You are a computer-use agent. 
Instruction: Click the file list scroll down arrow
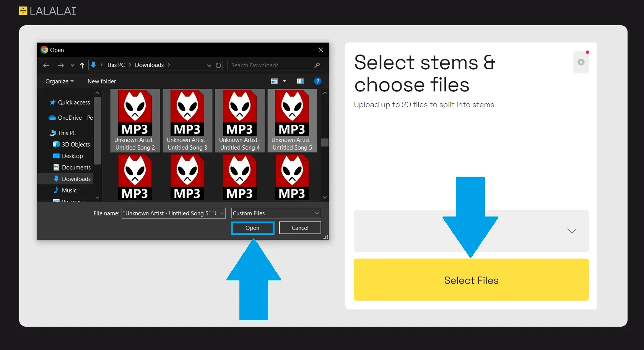325,197
